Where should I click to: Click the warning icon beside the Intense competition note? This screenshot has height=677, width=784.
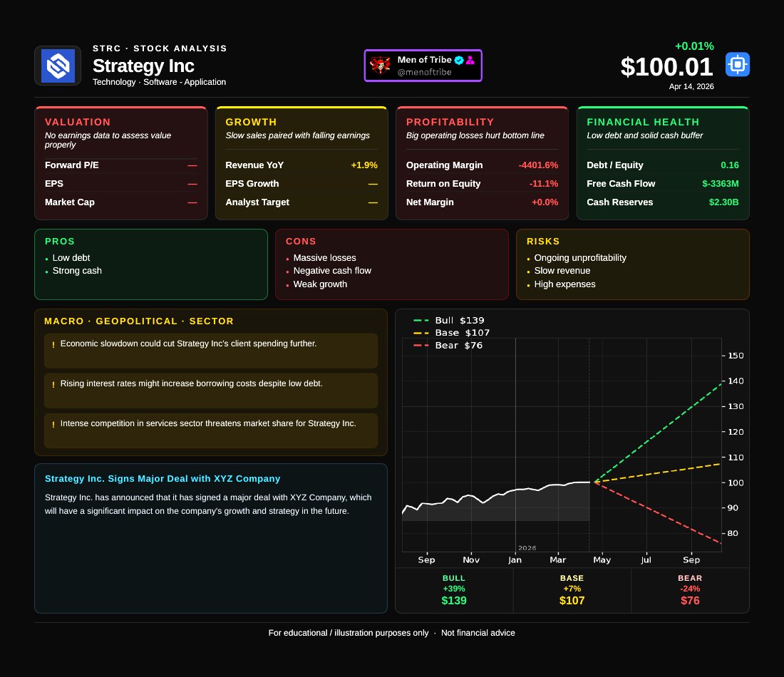53,425
